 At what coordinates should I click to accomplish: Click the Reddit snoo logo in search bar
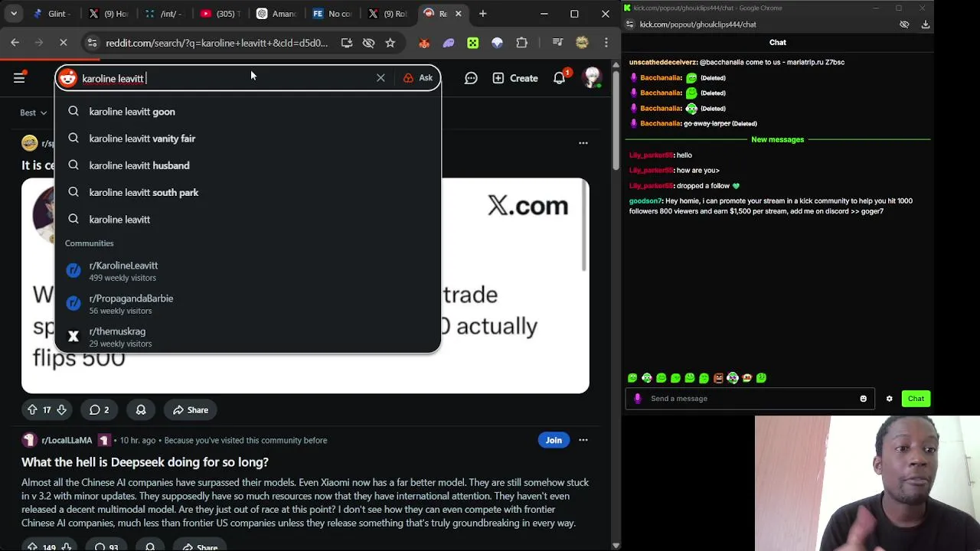click(68, 78)
